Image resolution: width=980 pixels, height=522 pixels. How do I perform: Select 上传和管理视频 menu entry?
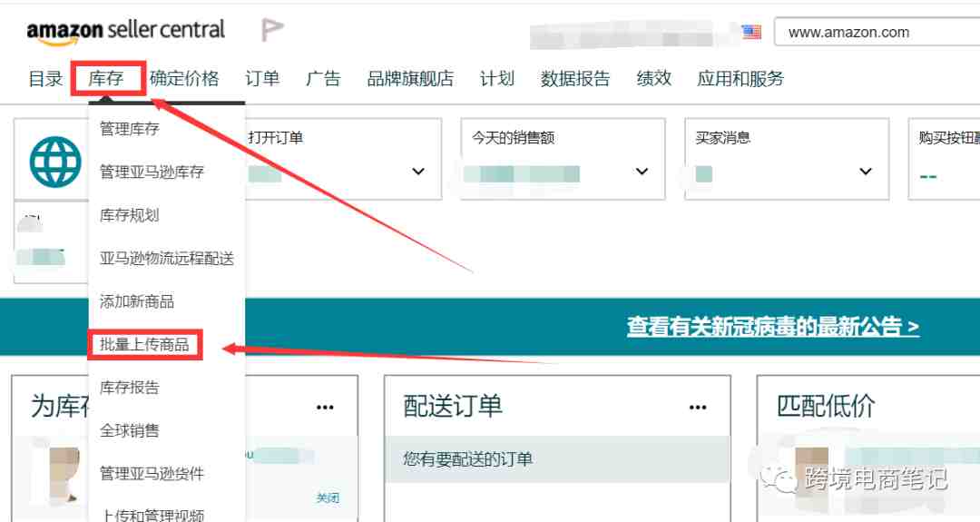click(x=152, y=515)
